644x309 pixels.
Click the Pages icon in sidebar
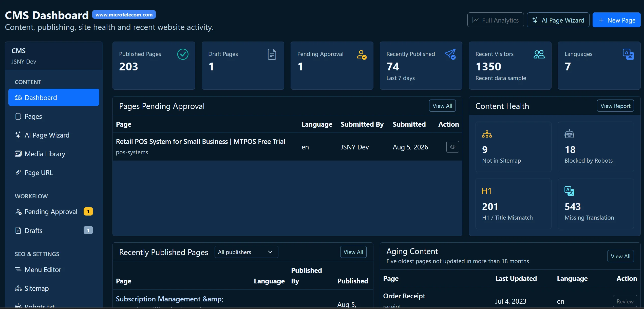click(x=18, y=116)
